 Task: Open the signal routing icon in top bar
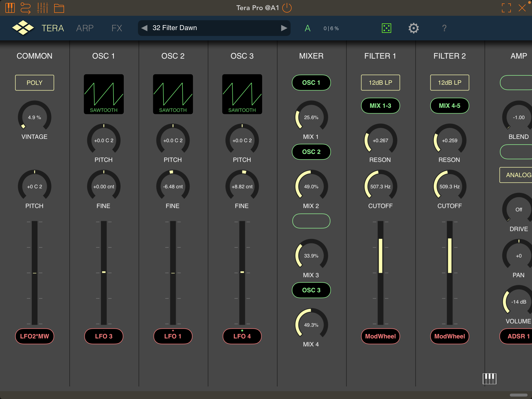[26, 8]
